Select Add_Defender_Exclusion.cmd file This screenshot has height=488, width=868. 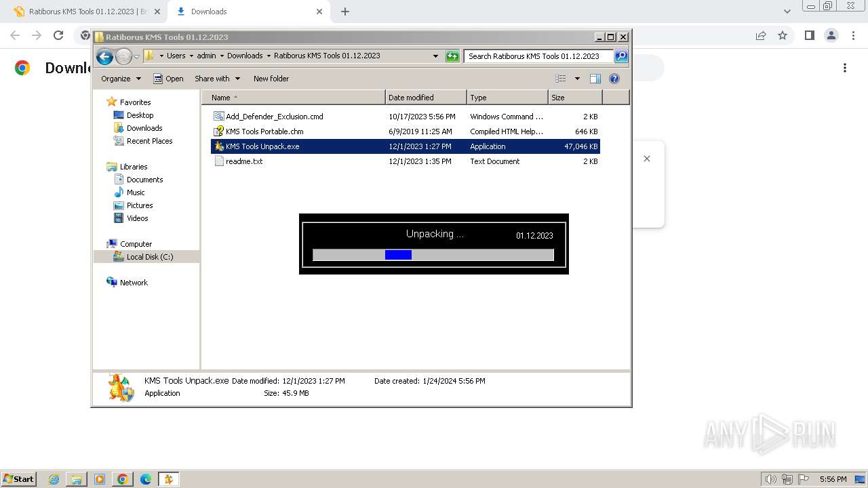click(x=406, y=117)
